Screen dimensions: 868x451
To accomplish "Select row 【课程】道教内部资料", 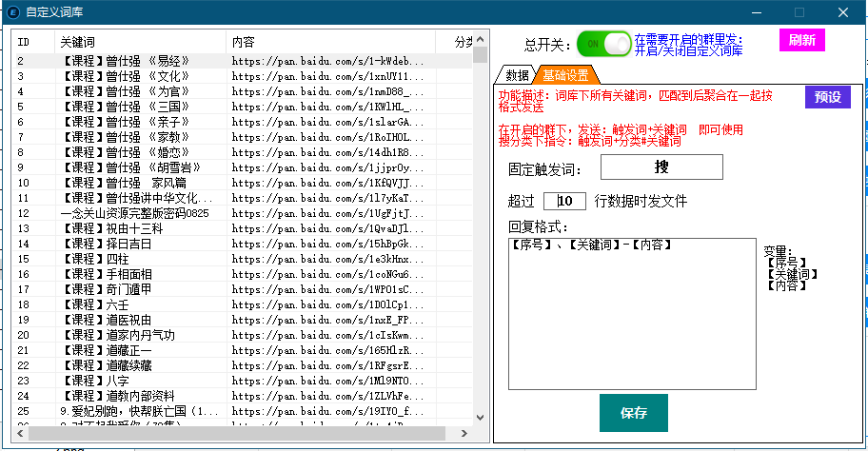I will 243,396.
